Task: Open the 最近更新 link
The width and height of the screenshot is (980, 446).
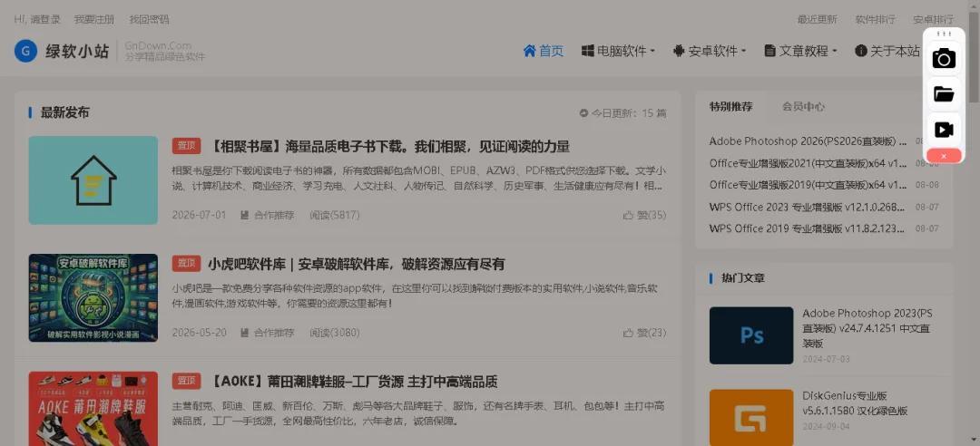Action: point(817,19)
